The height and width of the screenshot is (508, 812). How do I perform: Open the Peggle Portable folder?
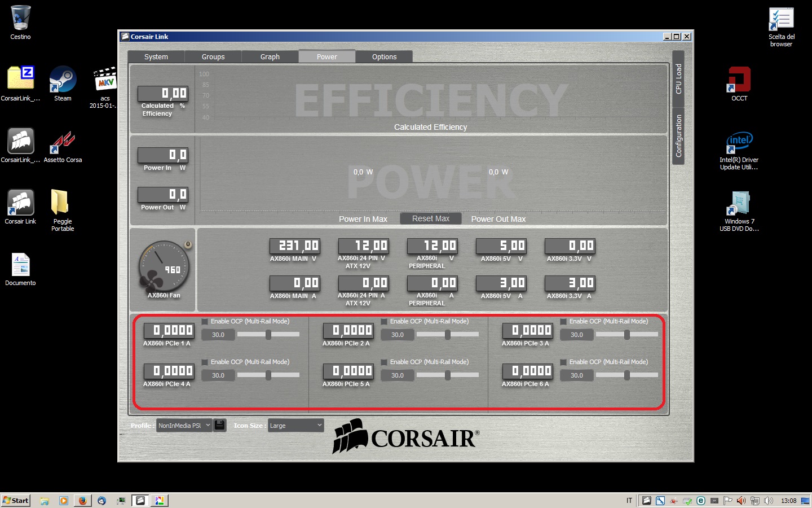coord(63,210)
